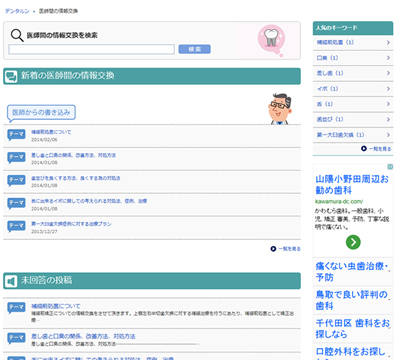Open the 千代田区 歯科をお探しなら ad link
This screenshot has width=396, height=360.
point(352,328)
